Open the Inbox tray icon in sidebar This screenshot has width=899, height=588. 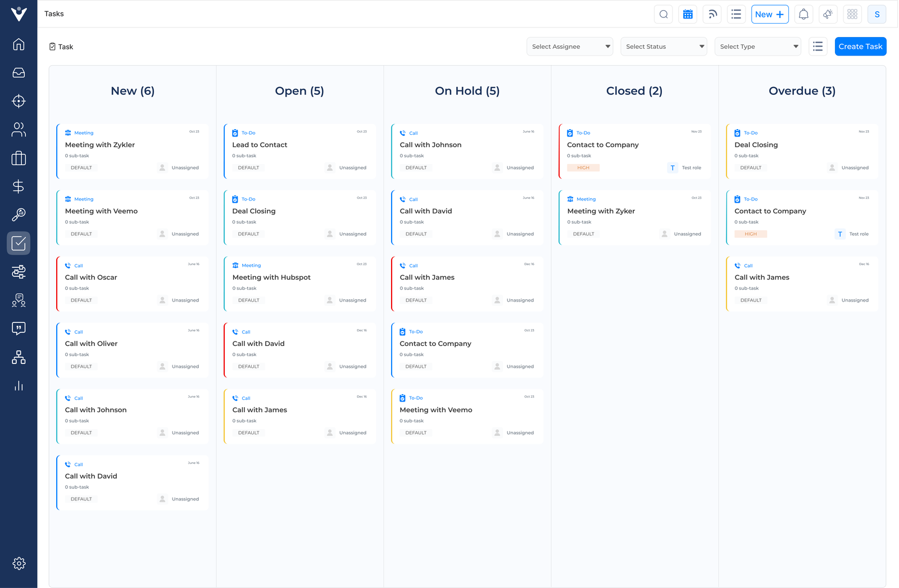(19, 73)
